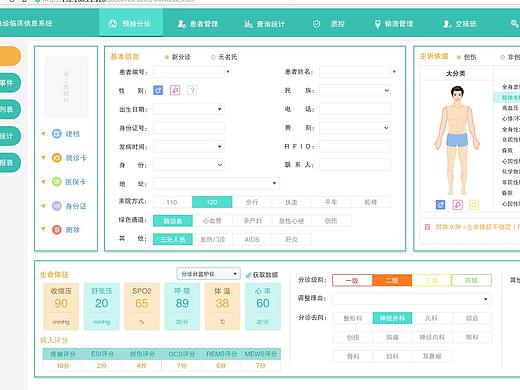Select 骨科 as triage destination
The width and height of the screenshot is (520, 390).
point(353,356)
